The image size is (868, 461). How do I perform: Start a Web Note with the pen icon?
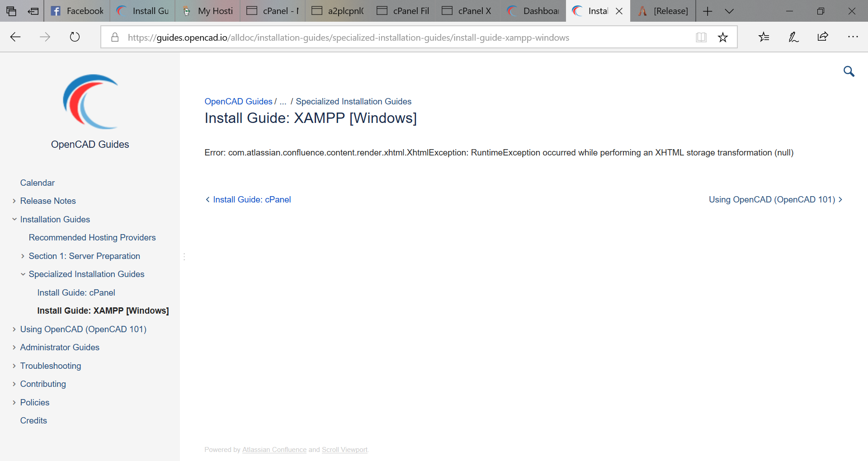click(793, 37)
